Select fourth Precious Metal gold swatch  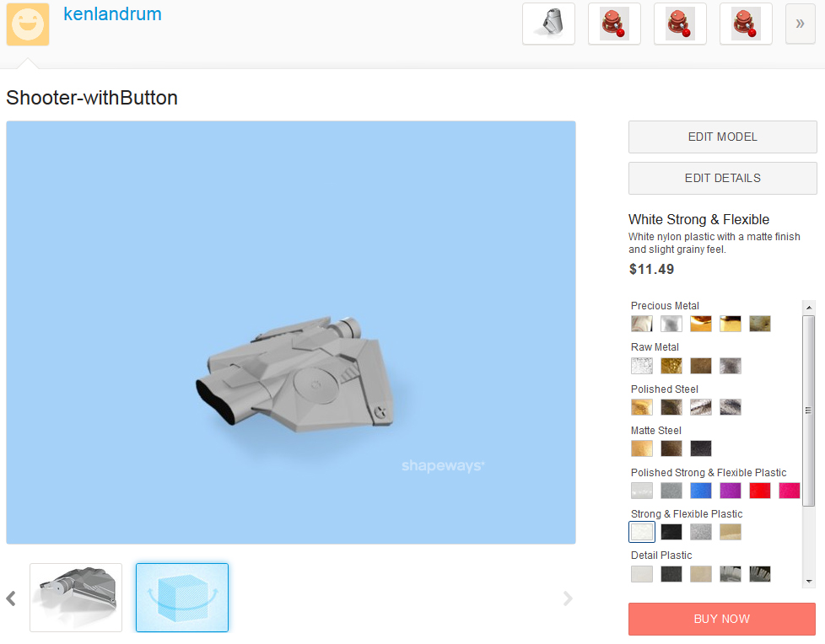click(731, 324)
